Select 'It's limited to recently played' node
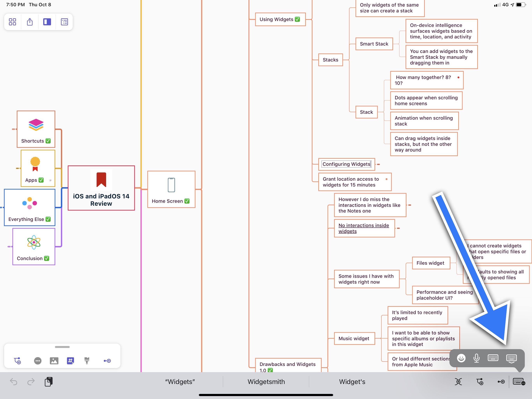Image resolution: width=532 pixels, height=399 pixels. coord(417,315)
